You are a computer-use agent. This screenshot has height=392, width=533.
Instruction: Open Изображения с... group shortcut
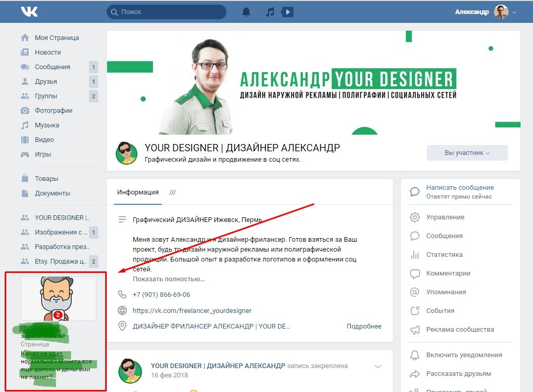61,232
